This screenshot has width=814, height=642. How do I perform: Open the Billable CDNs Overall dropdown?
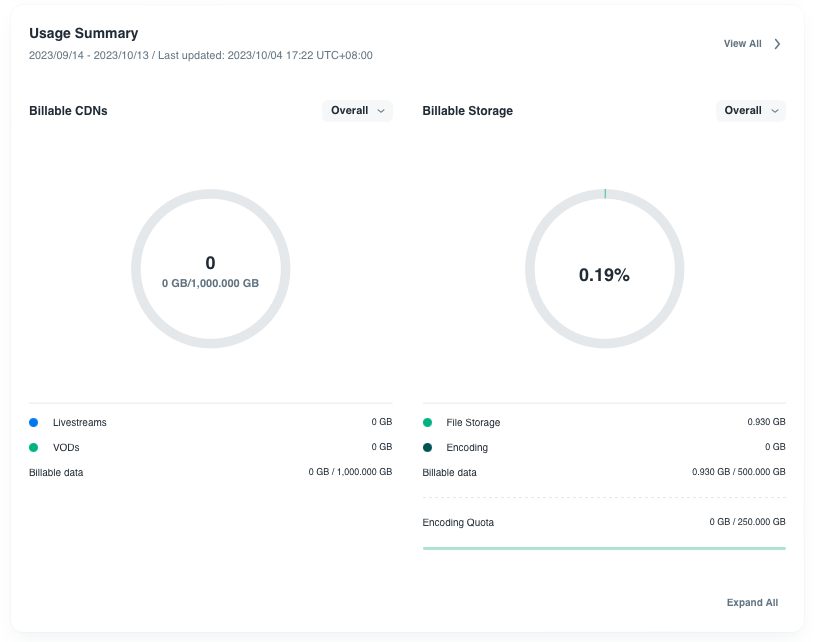point(357,111)
